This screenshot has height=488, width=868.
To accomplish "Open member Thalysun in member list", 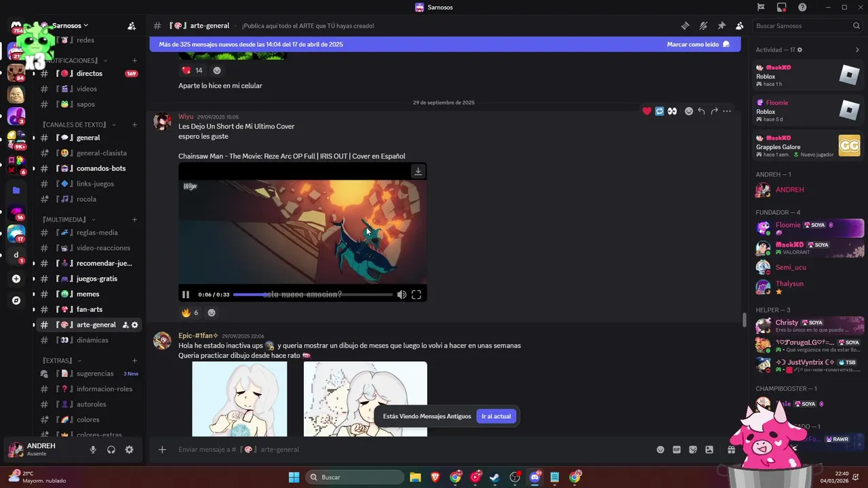I will pyautogui.click(x=810, y=287).
